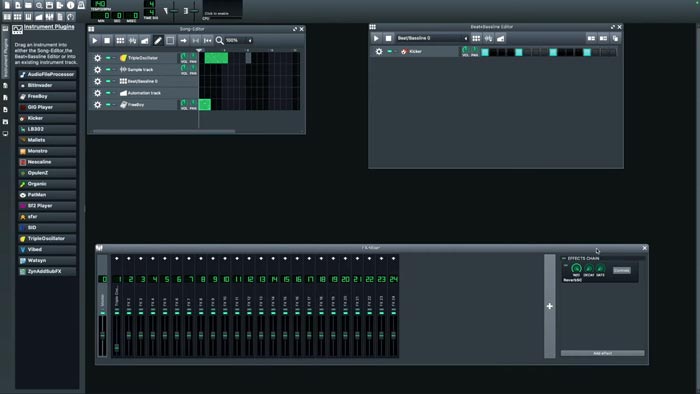Show Project Notes toolbar icon
The height and width of the screenshot is (394, 700).
pos(60,17)
